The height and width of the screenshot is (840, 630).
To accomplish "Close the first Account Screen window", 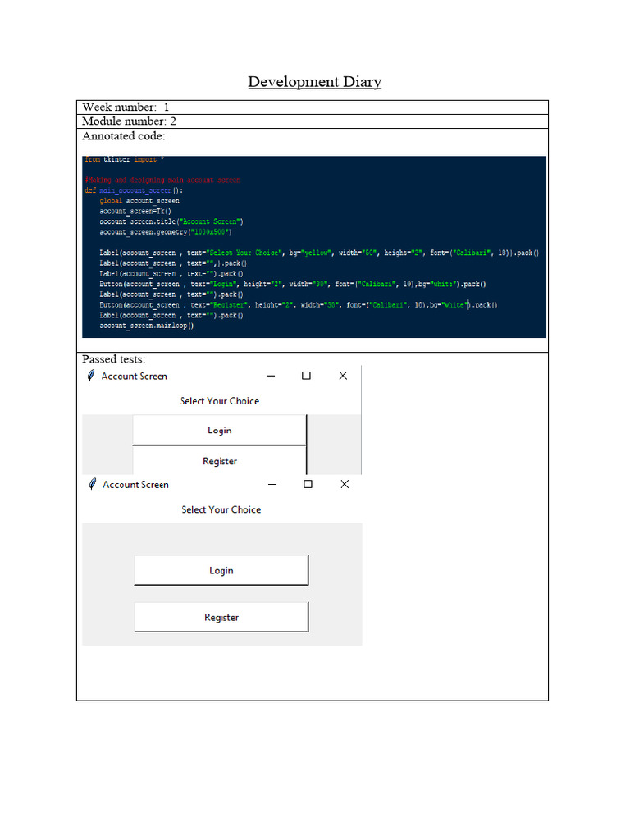I will click(x=343, y=376).
